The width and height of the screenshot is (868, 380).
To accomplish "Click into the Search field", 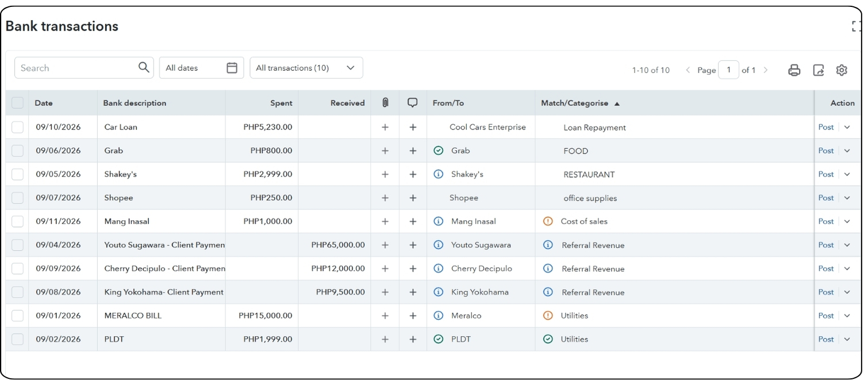I will [x=84, y=68].
